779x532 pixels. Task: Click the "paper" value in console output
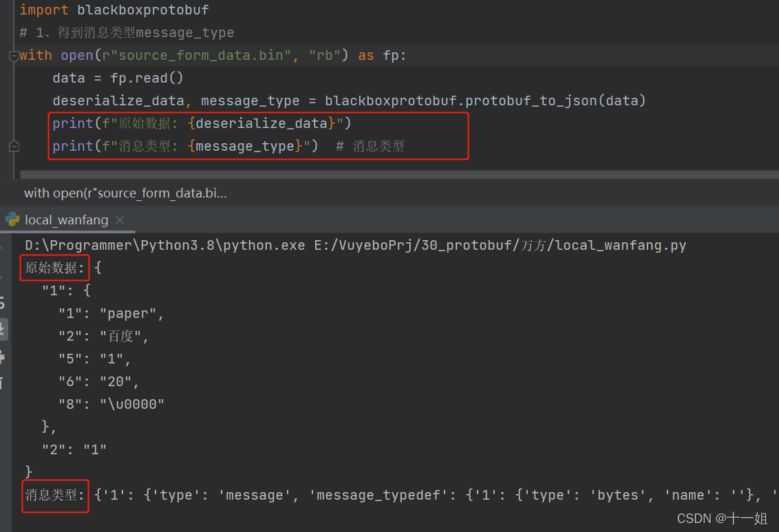pyautogui.click(x=128, y=313)
